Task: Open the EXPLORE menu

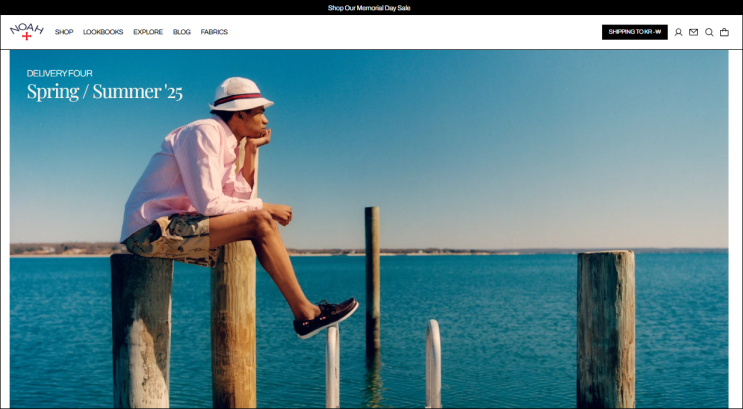Action: [x=148, y=32]
